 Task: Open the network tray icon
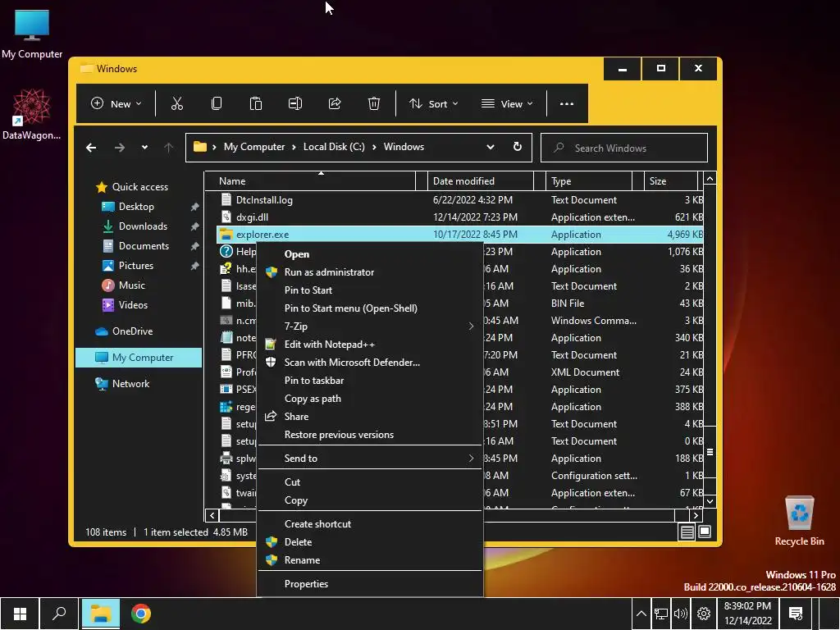661,614
